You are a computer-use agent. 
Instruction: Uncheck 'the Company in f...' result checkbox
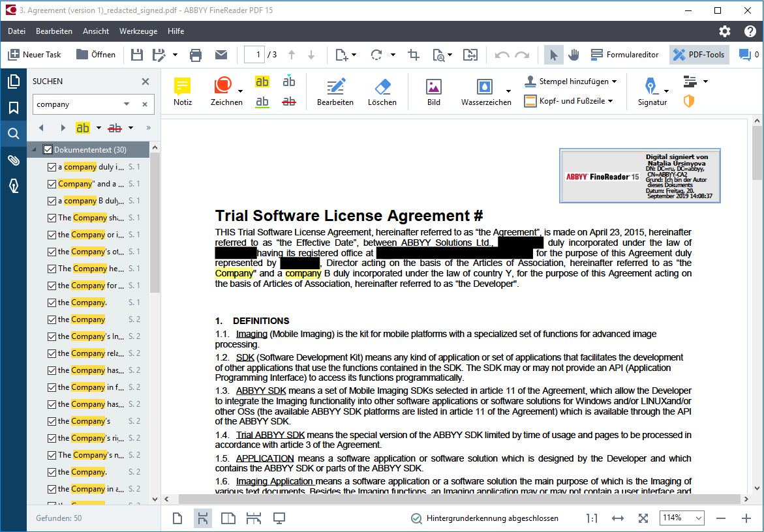52,387
